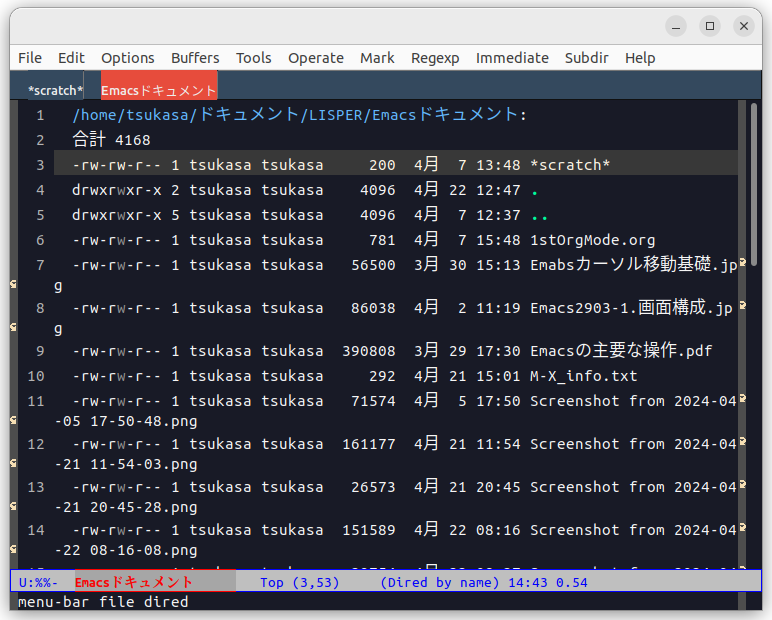Click the 合計 4168 total line
Screen dimensions: 772x620
coord(111,140)
